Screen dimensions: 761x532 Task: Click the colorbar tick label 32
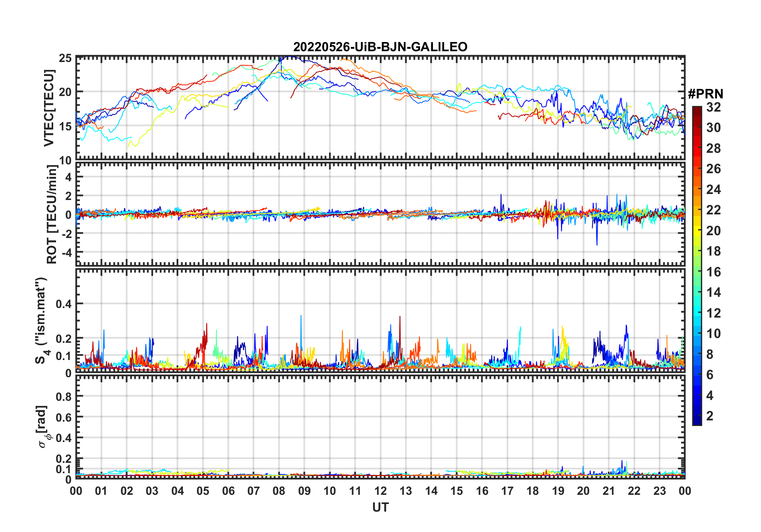click(713, 107)
